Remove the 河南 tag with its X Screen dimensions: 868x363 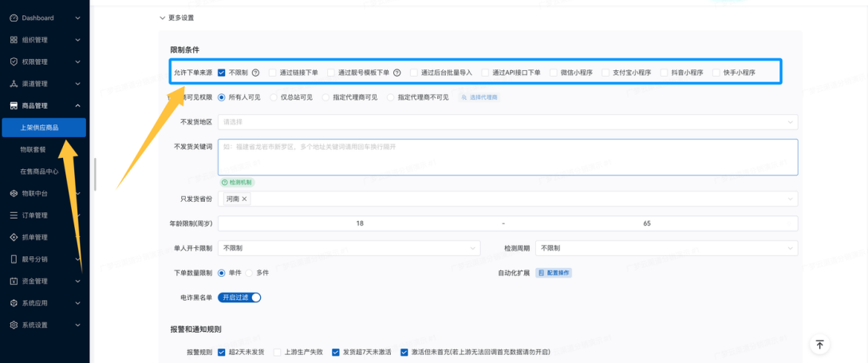[245, 199]
